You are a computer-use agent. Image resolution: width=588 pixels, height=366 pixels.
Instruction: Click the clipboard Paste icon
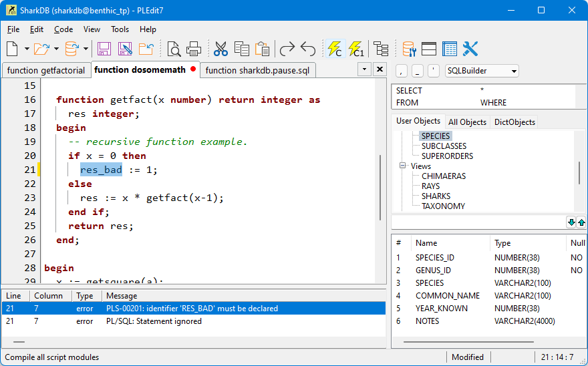pyautogui.click(x=263, y=49)
